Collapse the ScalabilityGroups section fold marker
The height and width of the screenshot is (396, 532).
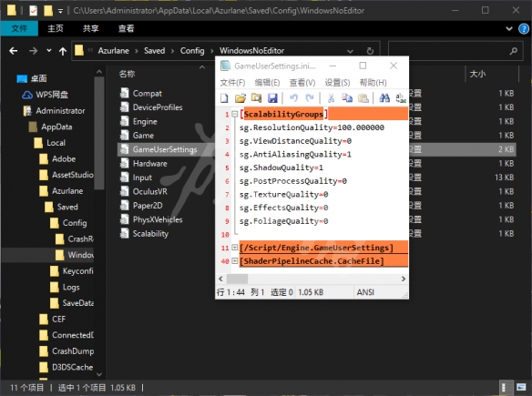coord(234,114)
